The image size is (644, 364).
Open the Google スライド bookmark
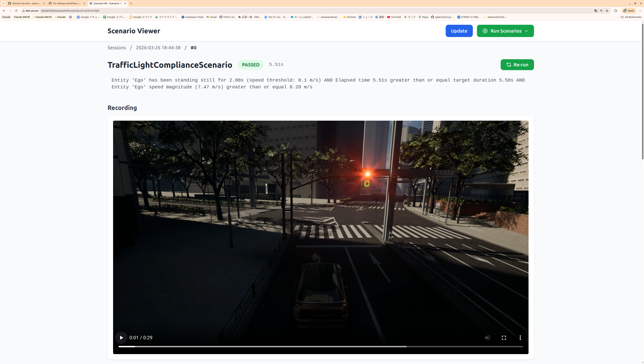tap(141, 17)
